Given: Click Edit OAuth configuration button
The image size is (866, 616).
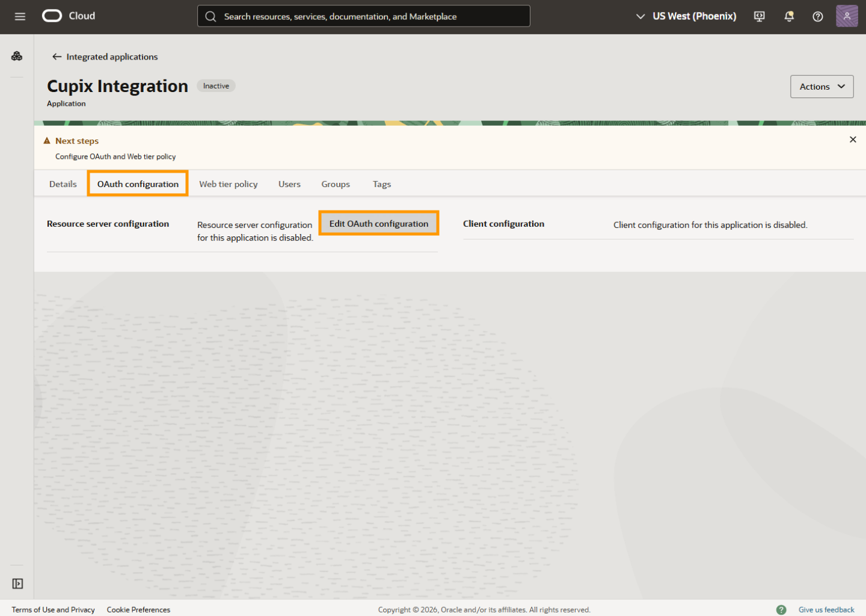Looking at the screenshot, I should coord(379,223).
